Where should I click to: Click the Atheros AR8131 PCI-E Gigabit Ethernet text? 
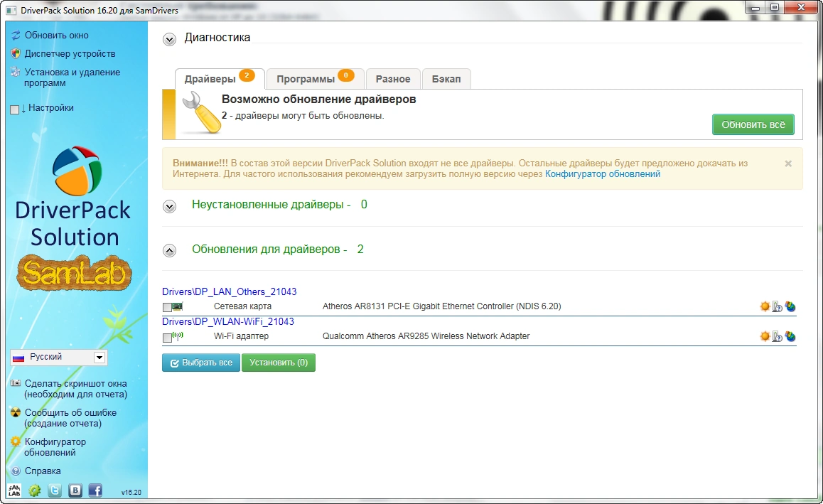click(441, 306)
